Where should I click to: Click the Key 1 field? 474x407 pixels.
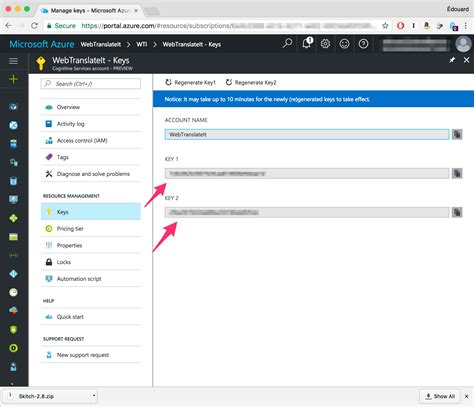[307, 173]
